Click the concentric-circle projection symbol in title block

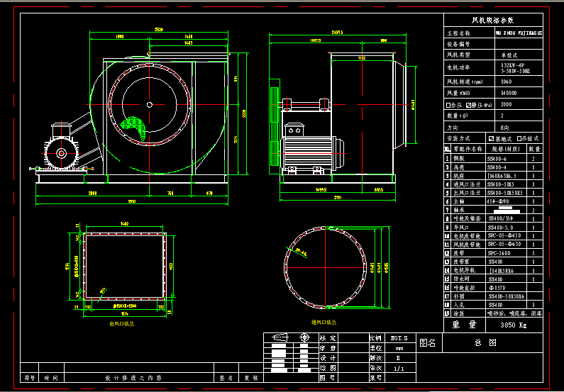point(304,337)
